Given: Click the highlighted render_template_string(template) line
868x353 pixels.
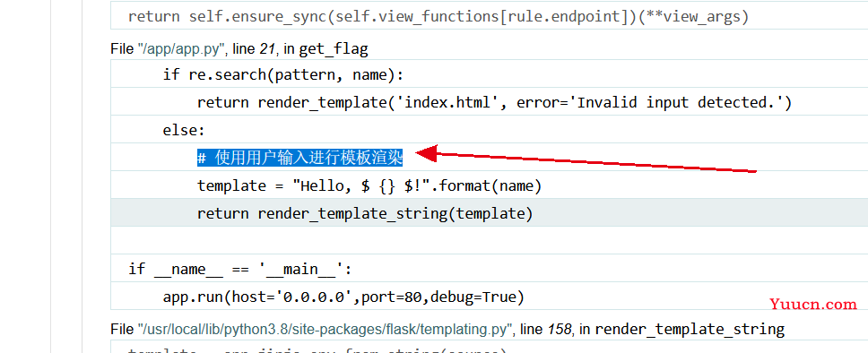Looking at the screenshot, I should pos(489,212).
